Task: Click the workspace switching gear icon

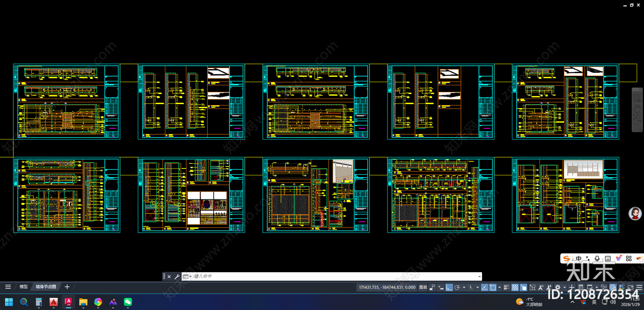Action: click(x=557, y=287)
